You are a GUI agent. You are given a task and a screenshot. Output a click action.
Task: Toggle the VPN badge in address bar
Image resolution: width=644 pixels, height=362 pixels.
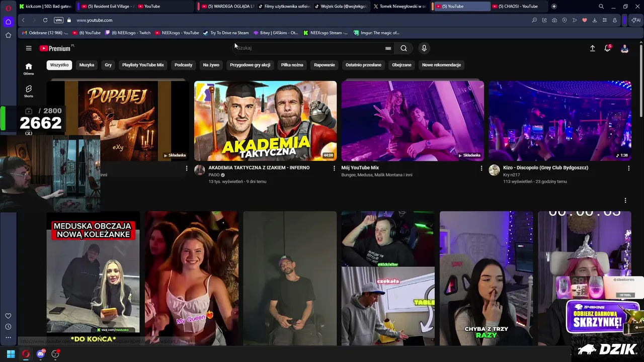[58, 20]
